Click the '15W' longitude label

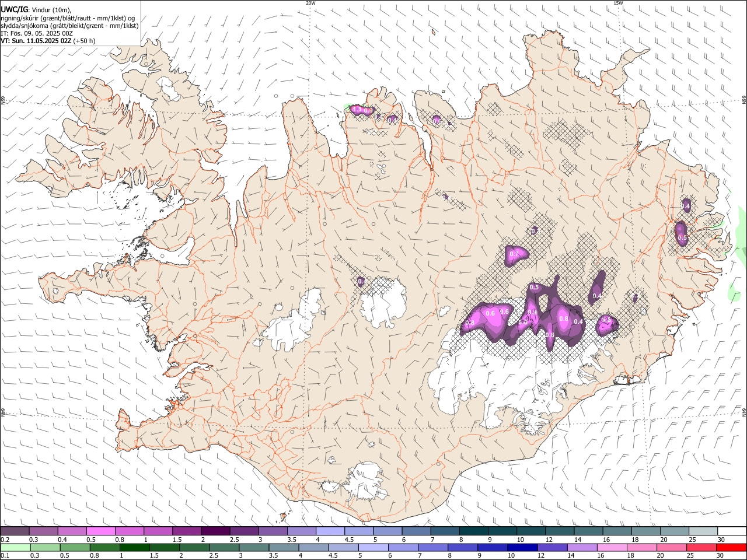tap(618, 3)
